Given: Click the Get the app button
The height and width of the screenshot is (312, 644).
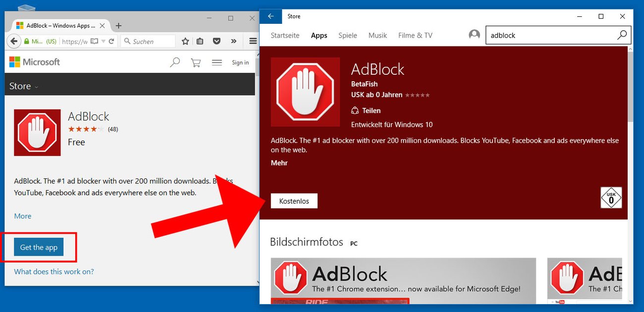Looking at the screenshot, I should tap(39, 247).
